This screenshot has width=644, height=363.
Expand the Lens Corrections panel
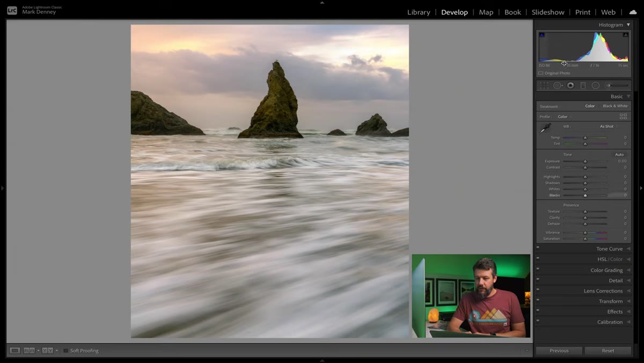628,291
